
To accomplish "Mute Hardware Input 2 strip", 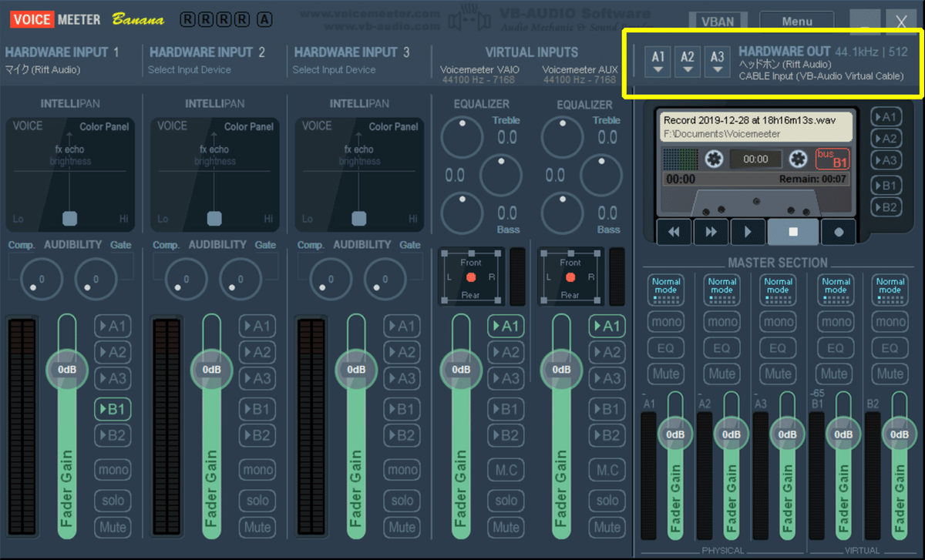I will [x=257, y=528].
